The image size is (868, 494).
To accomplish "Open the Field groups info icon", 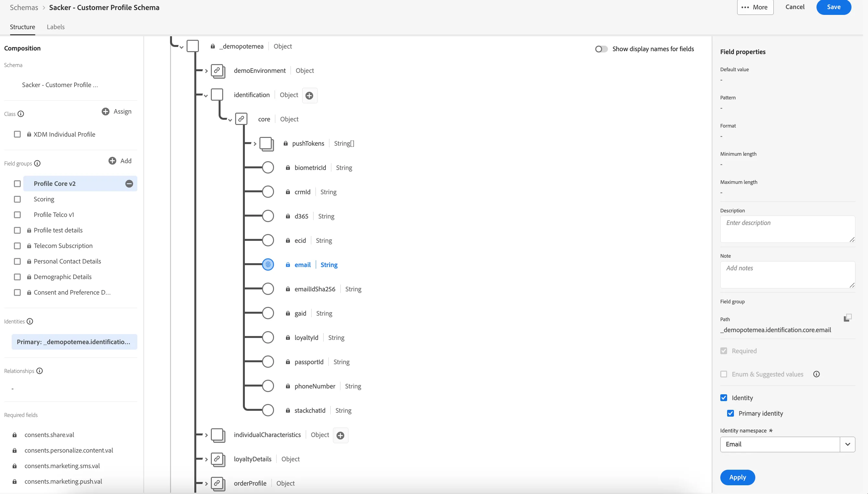I will 37,163.
